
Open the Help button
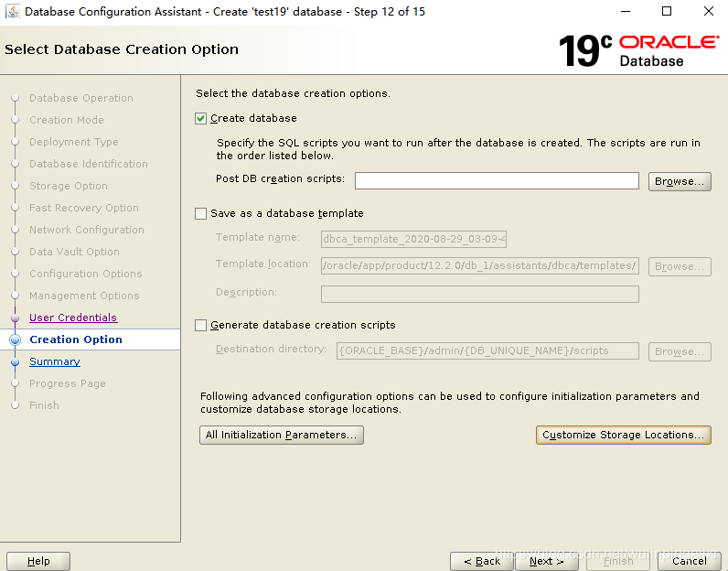(38, 561)
